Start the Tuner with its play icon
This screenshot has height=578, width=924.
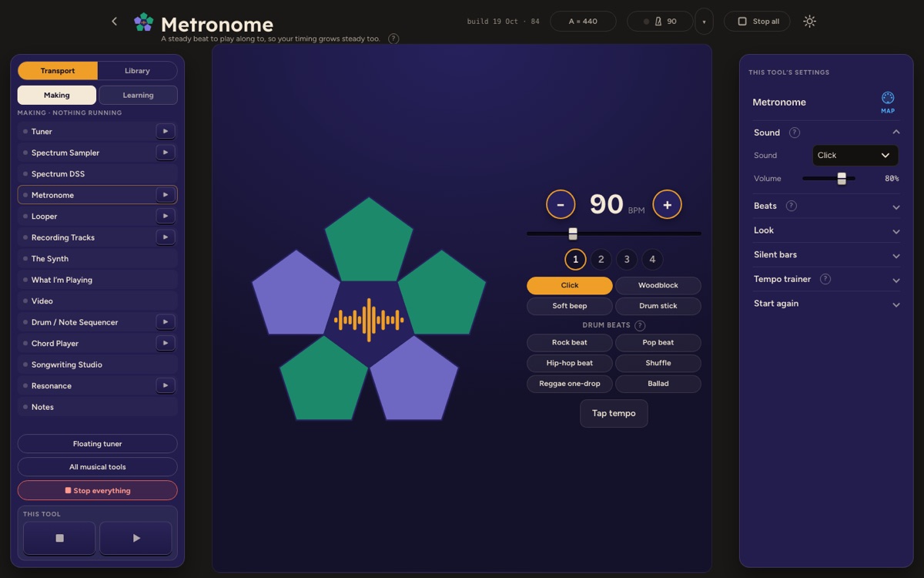coord(166,132)
